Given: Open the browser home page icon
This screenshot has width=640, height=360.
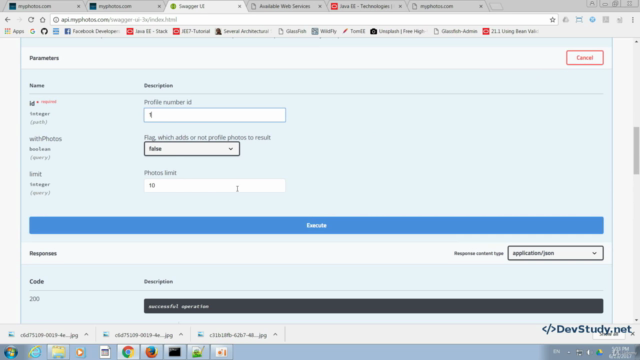Looking at the screenshot, I should (x=42, y=20).
